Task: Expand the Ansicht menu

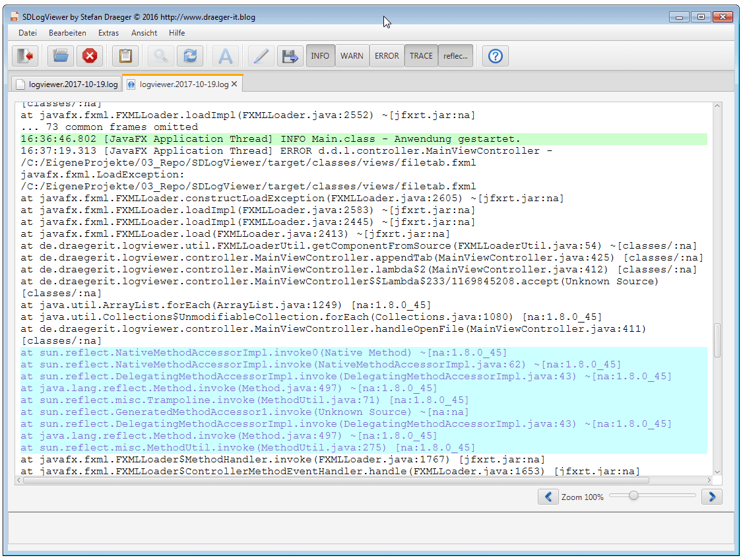Action: click(144, 33)
